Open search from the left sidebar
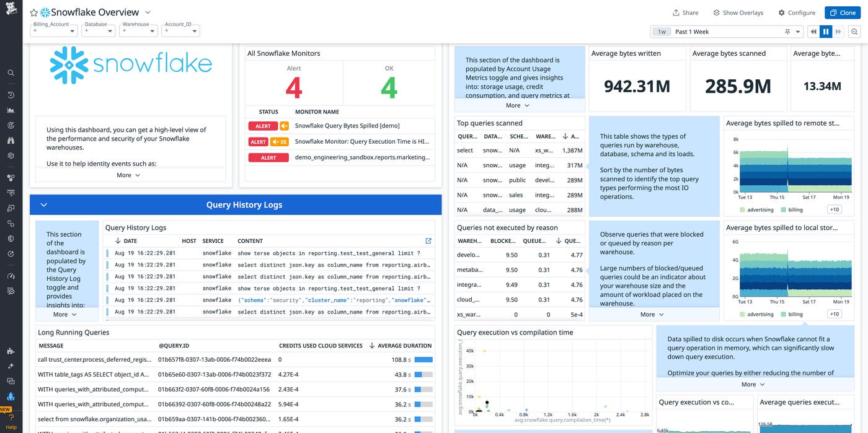868x433 pixels. click(x=11, y=72)
